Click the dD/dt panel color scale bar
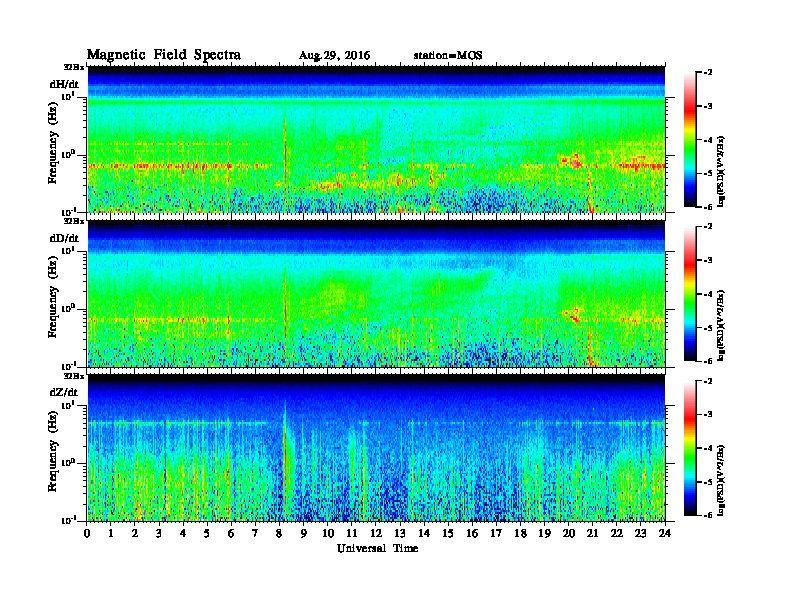This screenshot has height=612, width=792. [x=690, y=294]
